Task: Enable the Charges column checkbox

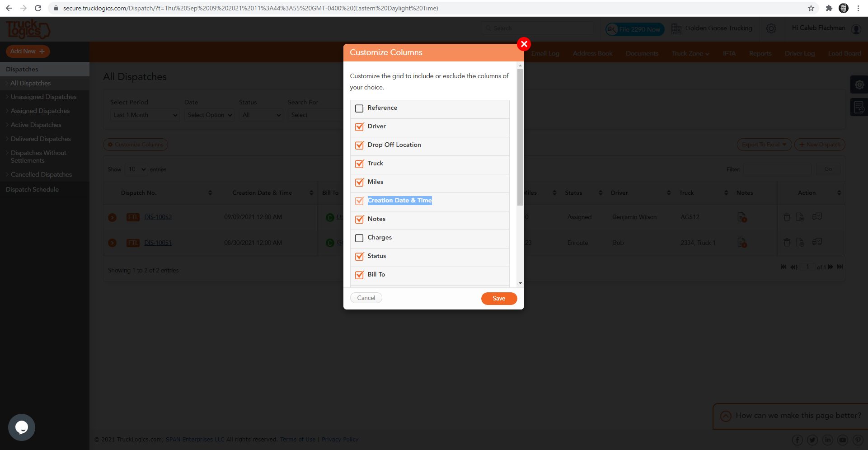Action: coord(359,238)
